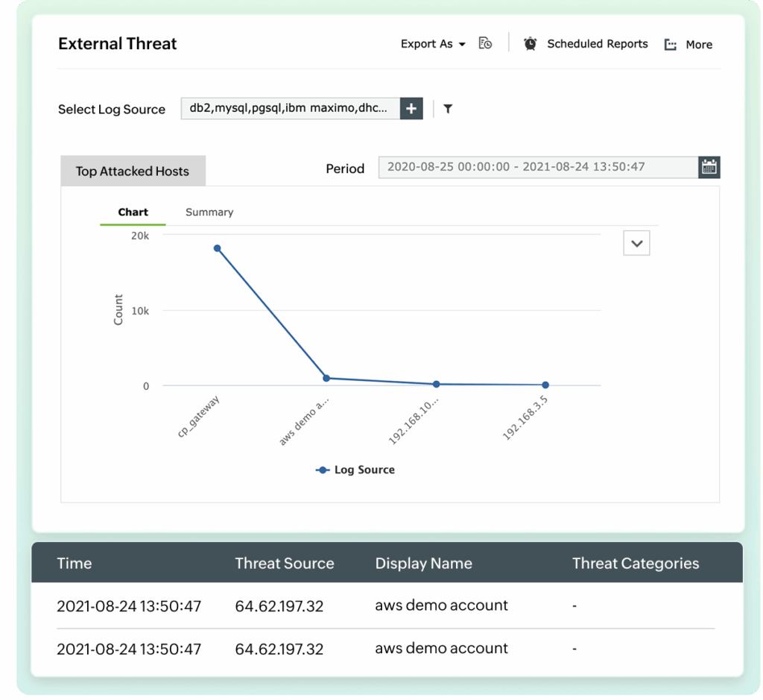Click the 192.168.3.5 data point
The image size is (763, 700).
tap(545, 385)
